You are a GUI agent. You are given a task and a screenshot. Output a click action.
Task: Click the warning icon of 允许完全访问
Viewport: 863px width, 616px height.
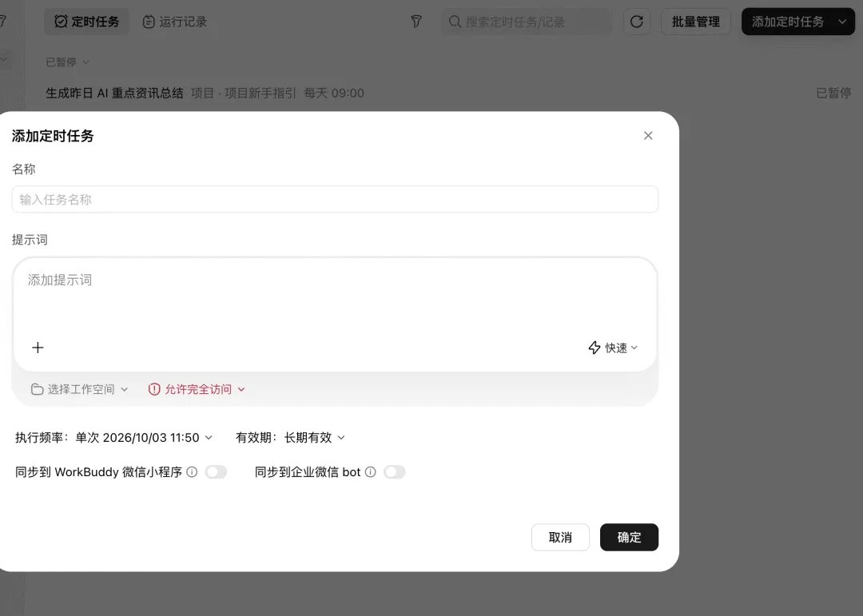tap(154, 389)
